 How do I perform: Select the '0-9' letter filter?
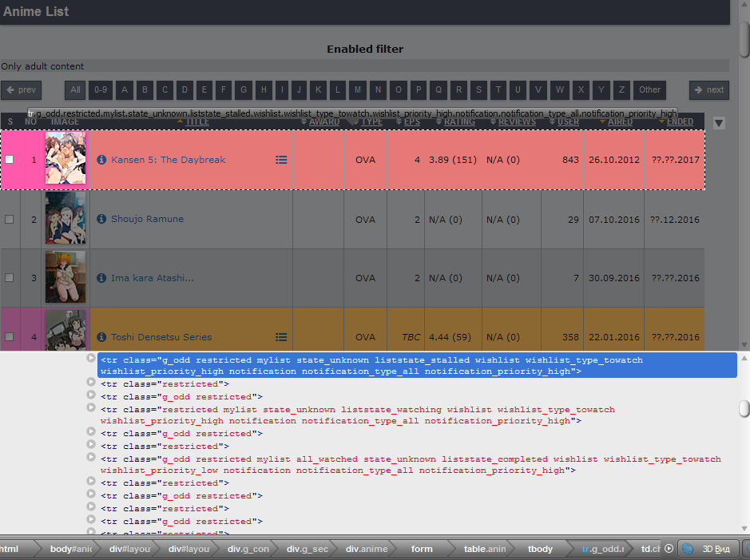coord(99,89)
